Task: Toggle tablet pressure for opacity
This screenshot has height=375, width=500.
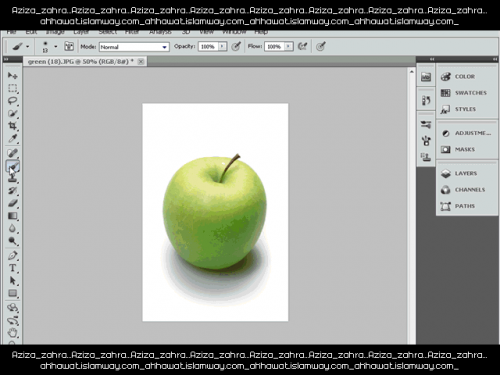Action: click(x=236, y=46)
